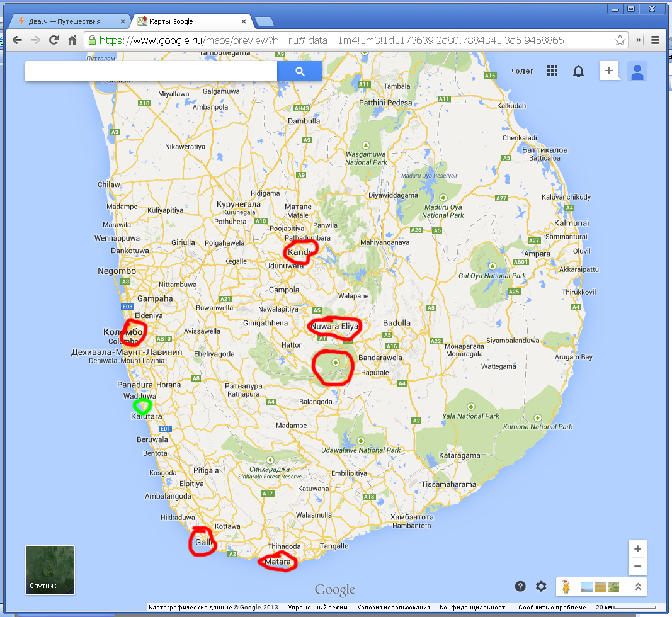Open the Конфиденциальность link
The image size is (672, 617).
[x=474, y=607]
